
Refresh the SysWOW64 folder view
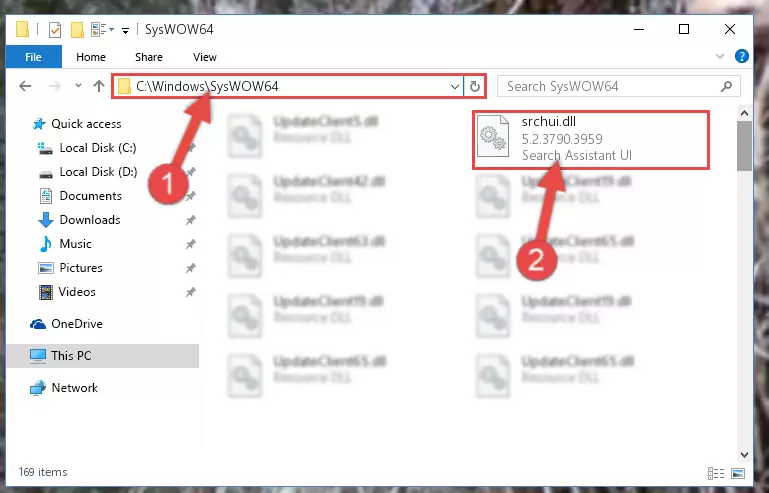tap(474, 87)
